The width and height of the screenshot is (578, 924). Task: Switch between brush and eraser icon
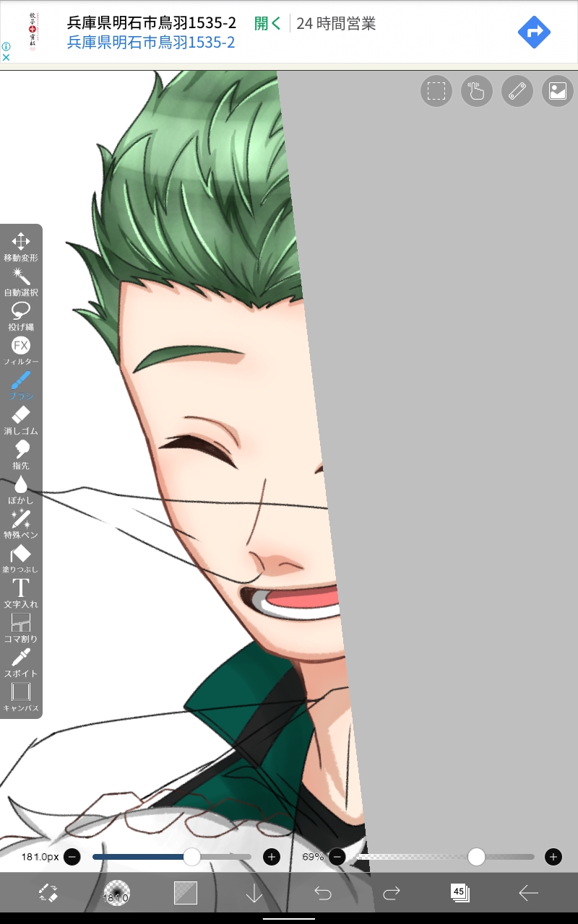(x=48, y=893)
